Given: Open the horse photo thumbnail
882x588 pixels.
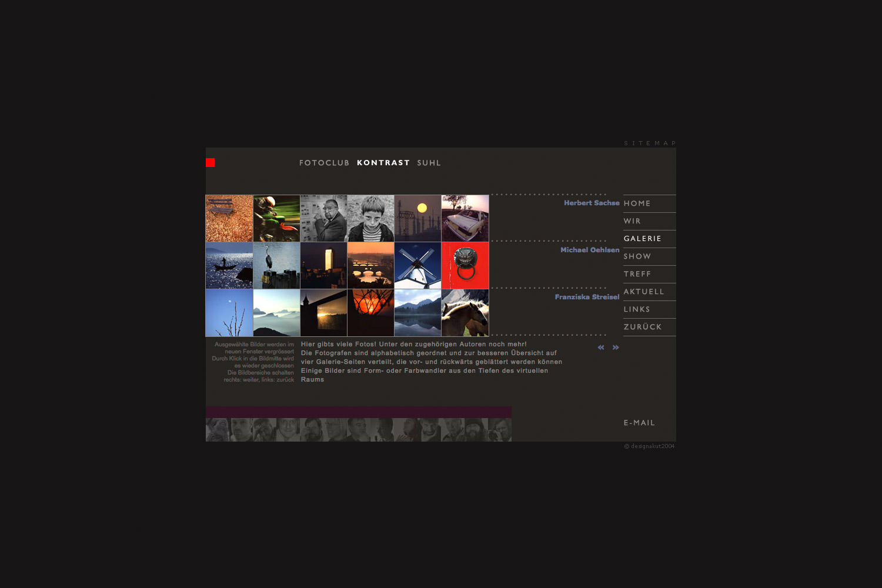Looking at the screenshot, I should click(x=465, y=312).
